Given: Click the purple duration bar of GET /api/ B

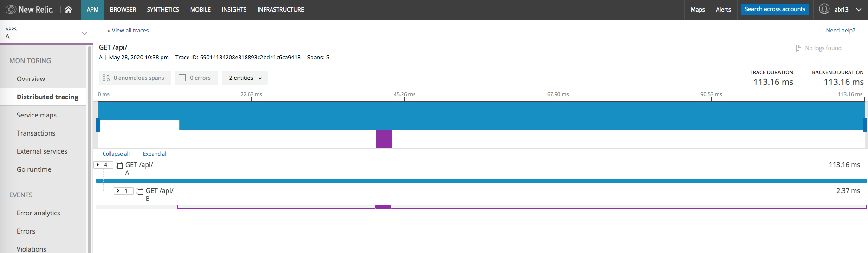Looking at the screenshot, I should [383, 207].
